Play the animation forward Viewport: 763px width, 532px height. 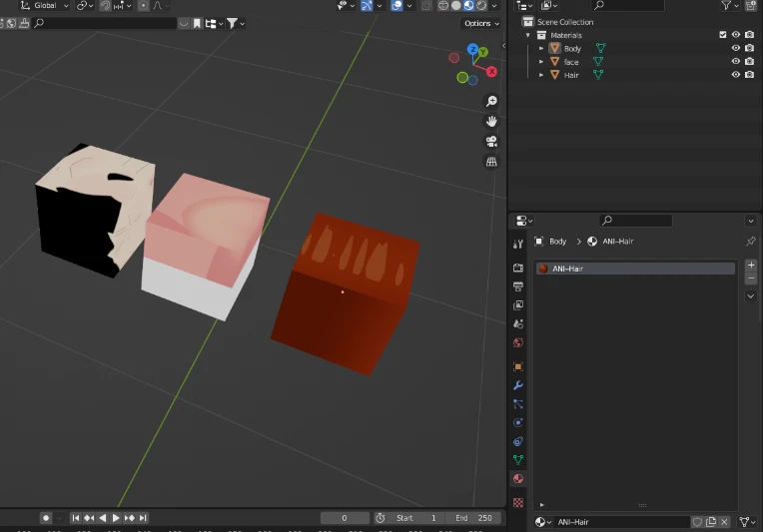[x=116, y=518]
